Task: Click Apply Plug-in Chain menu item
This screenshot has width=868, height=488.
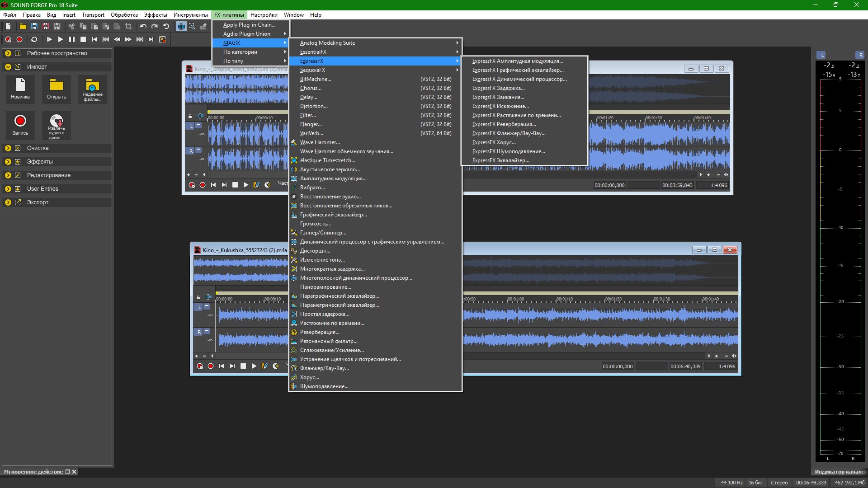Action: (249, 25)
